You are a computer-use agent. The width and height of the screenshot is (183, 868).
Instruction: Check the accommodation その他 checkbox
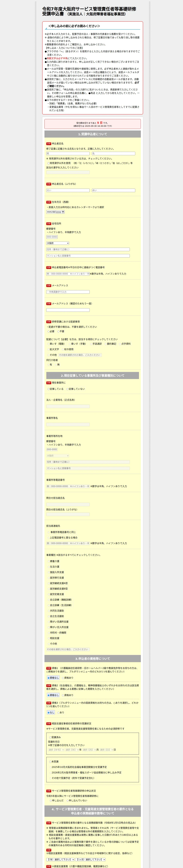48,355
